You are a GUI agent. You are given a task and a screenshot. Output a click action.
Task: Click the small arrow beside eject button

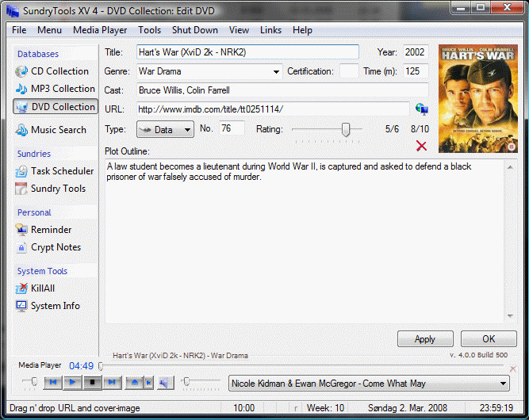pyautogui.click(x=149, y=382)
